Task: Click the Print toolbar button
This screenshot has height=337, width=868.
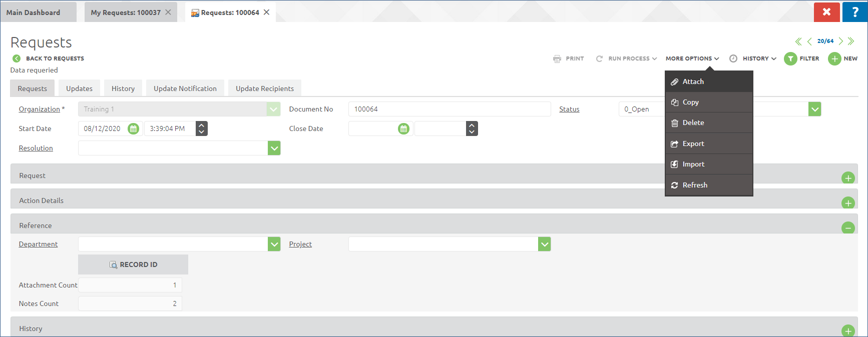Action: pyautogui.click(x=569, y=58)
